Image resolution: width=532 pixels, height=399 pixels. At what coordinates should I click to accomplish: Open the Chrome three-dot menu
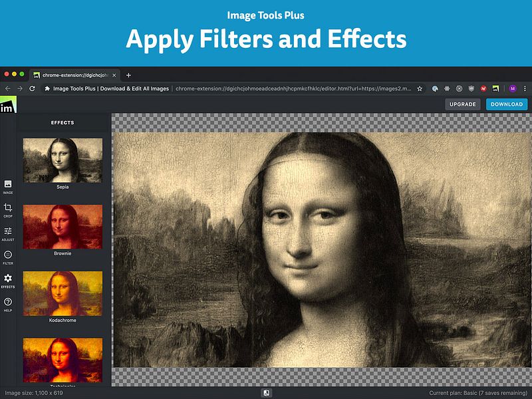(525, 88)
